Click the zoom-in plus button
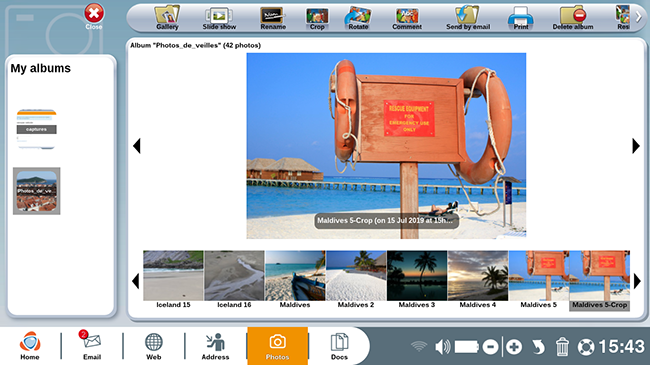Viewport: 650px width, 365px height. 514,347
